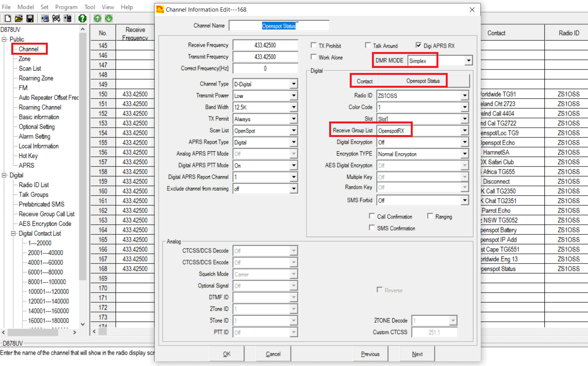Open the View menu
This screenshot has width=588, height=366.
tap(108, 7)
